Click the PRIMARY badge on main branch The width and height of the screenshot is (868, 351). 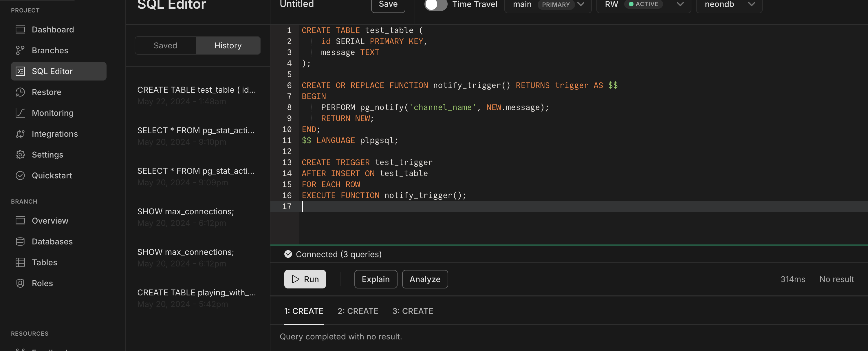pyautogui.click(x=556, y=5)
